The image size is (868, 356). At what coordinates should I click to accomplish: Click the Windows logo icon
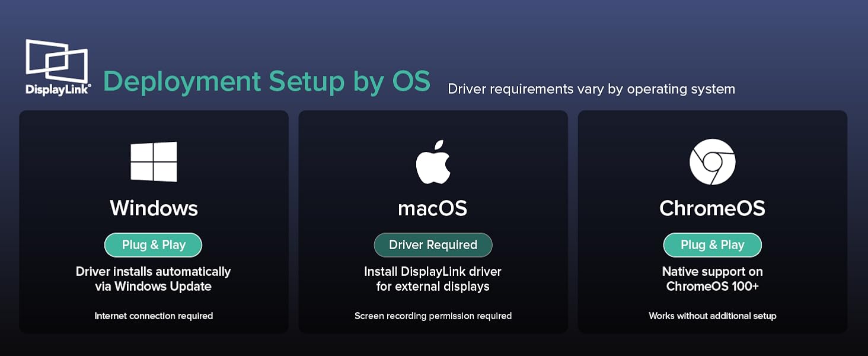154,161
